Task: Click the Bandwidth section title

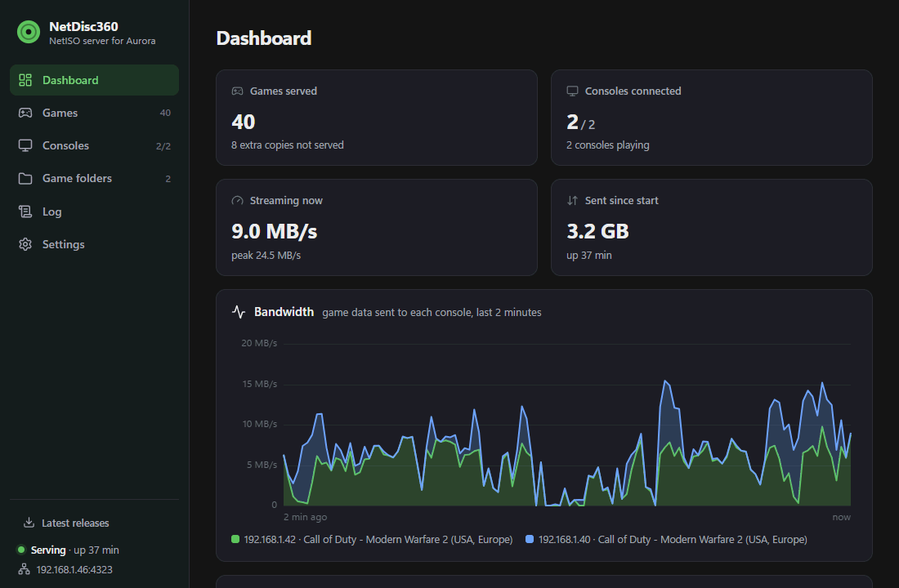Action: (x=284, y=312)
